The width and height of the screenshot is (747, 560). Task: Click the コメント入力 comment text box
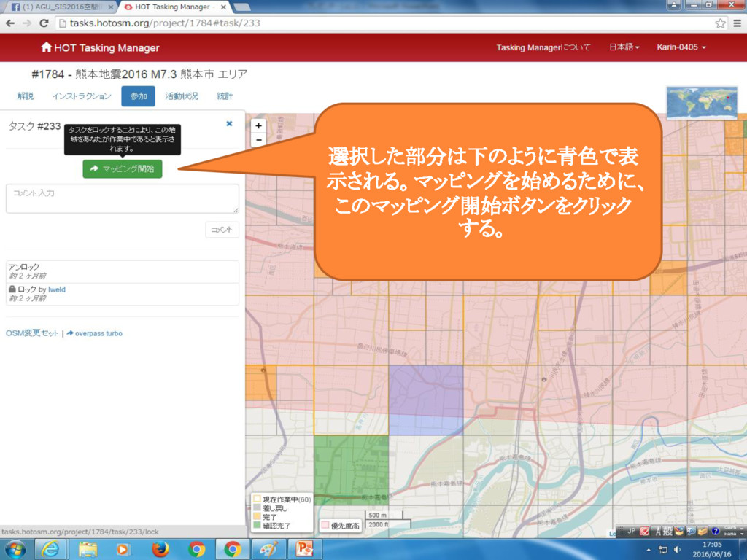coord(123,198)
